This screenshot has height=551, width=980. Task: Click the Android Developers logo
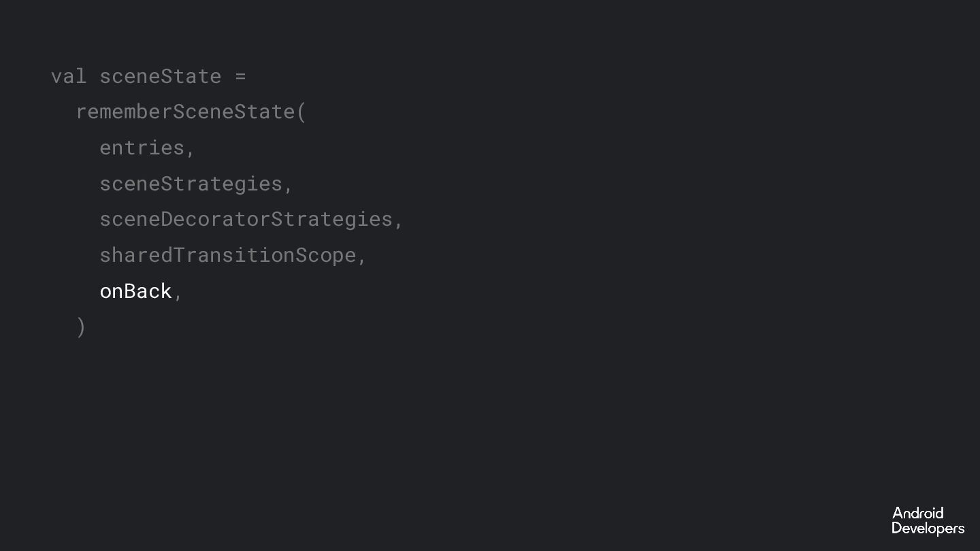928,521
